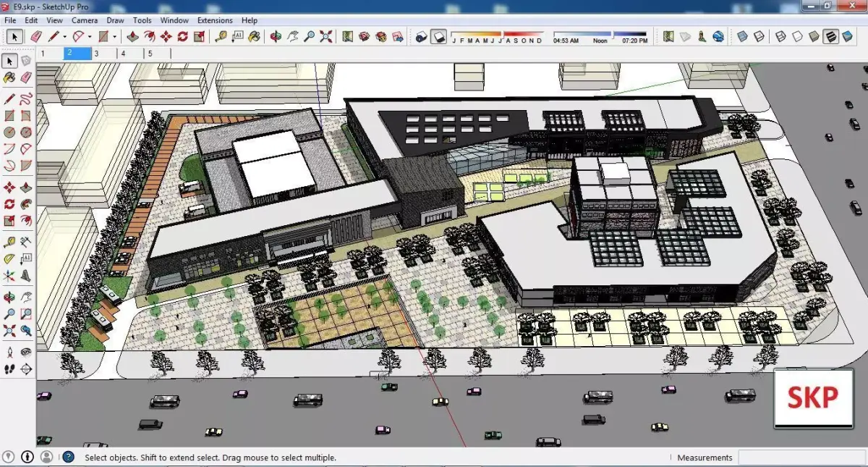Open the Window menu
This screenshot has width=868, height=467.
click(x=174, y=20)
